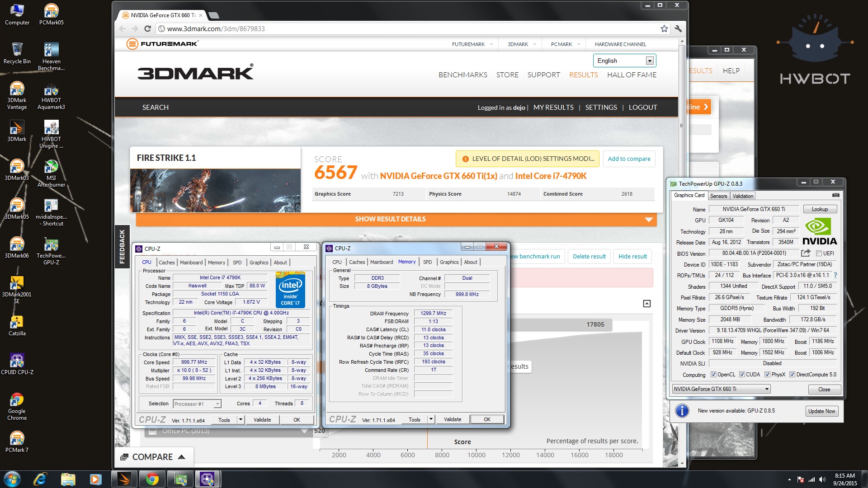Screen dimensions: 868x488
Task: Open the Mainboard tab in the CPU tab CPU-Z window
Action: (x=191, y=263)
